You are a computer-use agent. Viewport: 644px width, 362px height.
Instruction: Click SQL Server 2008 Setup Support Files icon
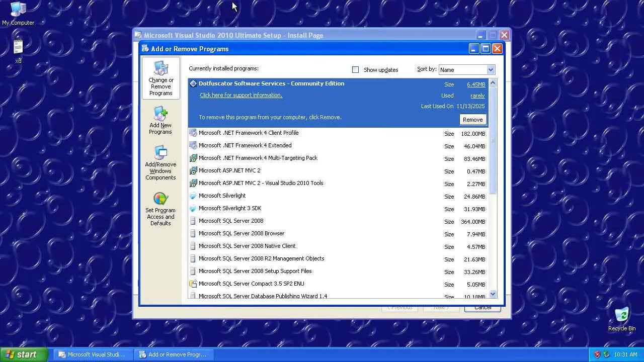coord(193,271)
